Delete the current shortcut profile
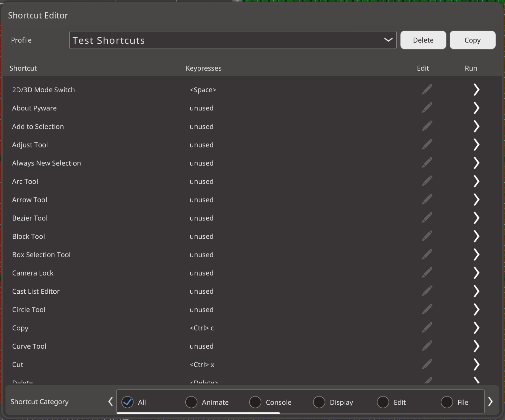The width and height of the screenshot is (505, 420). [x=423, y=40]
